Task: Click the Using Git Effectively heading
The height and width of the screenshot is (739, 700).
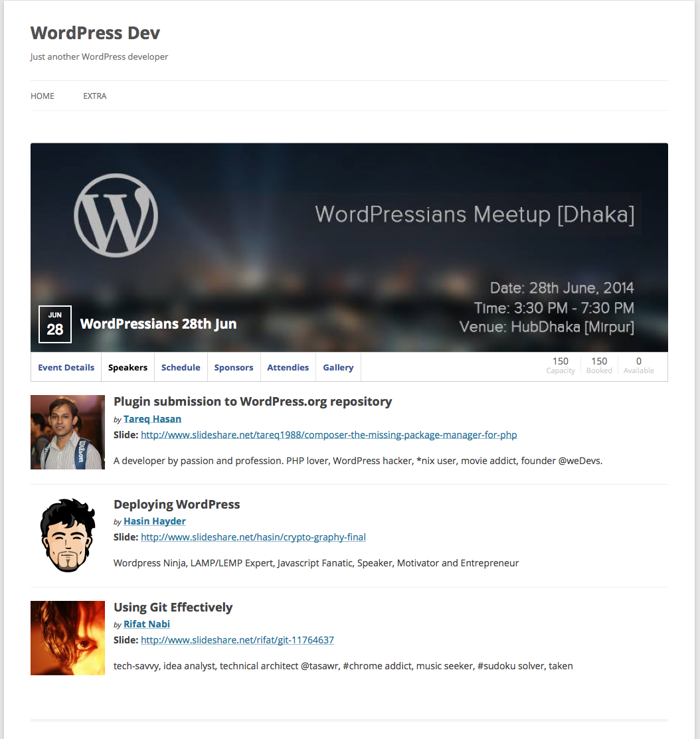Action: coord(173,607)
